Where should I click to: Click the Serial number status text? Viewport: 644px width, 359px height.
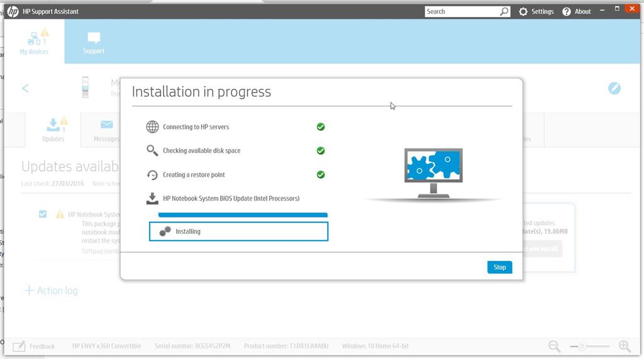click(192, 346)
